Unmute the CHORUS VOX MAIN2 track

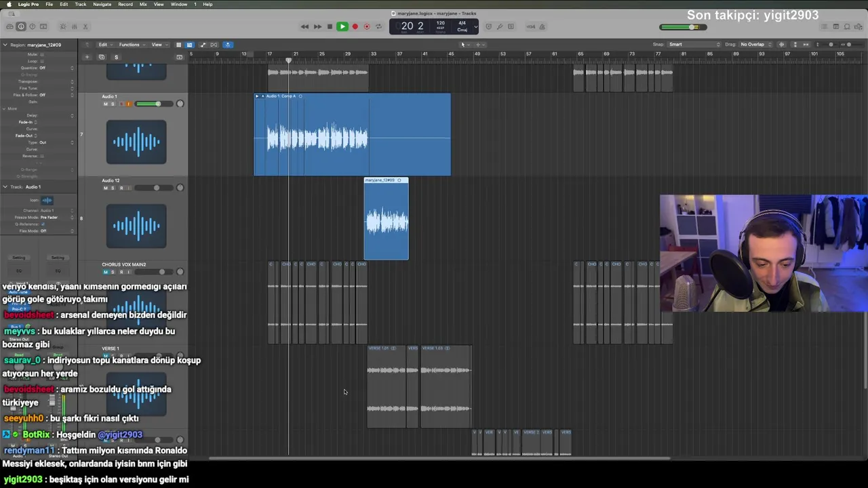click(105, 272)
